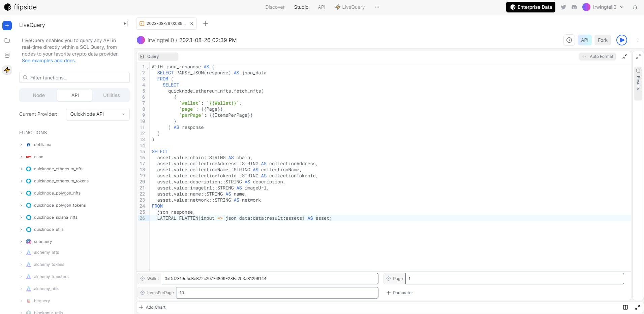
Task: Add a new Parameter
Action: (x=400, y=293)
